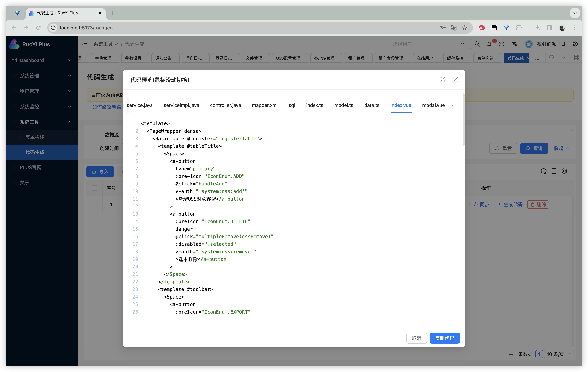Switch to the controller.java tab
Image resolution: width=588 pixels, height=372 pixels.
point(225,105)
